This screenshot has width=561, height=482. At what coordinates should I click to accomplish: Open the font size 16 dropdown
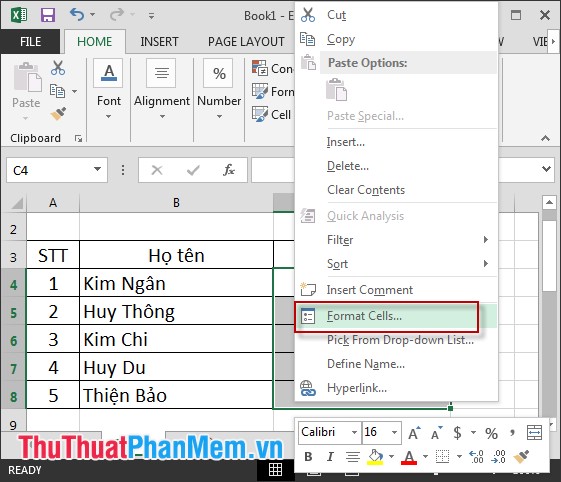(x=394, y=432)
